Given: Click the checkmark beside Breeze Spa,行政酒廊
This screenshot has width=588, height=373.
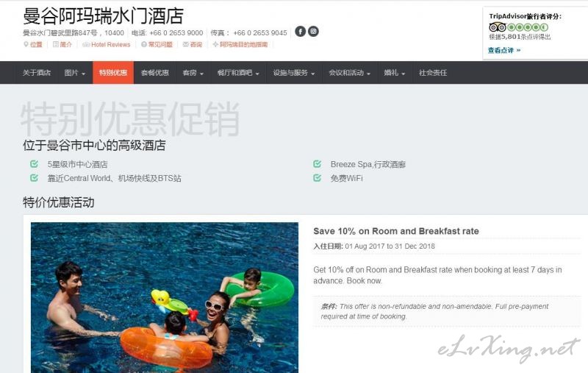Looking at the screenshot, I should tap(318, 164).
